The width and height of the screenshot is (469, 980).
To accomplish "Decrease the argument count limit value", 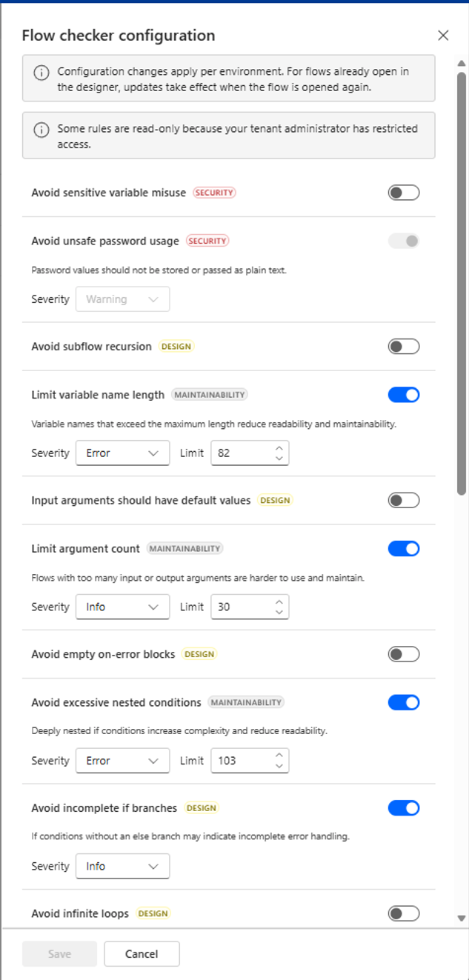I will 279,612.
